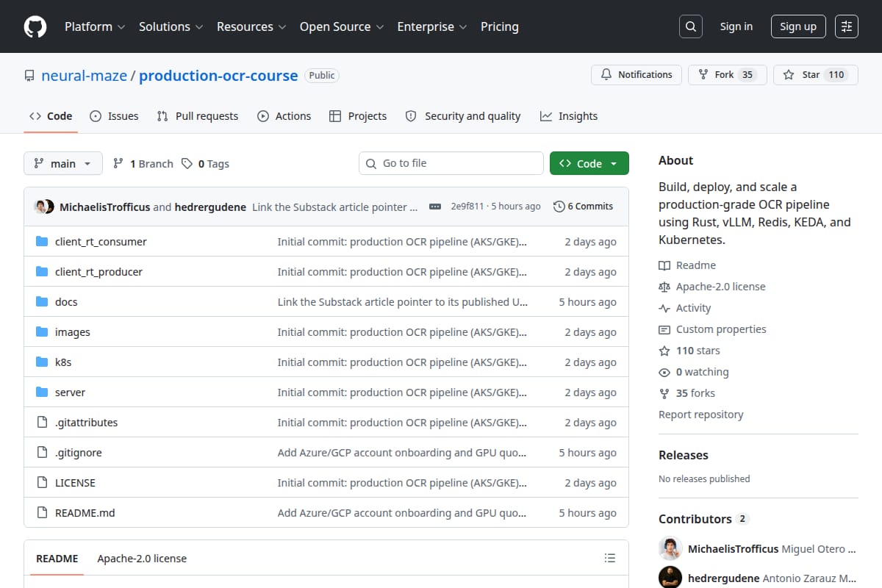Click the file icon beside .gitattributes
Viewport: 882px width, 588px height.
point(42,423)
